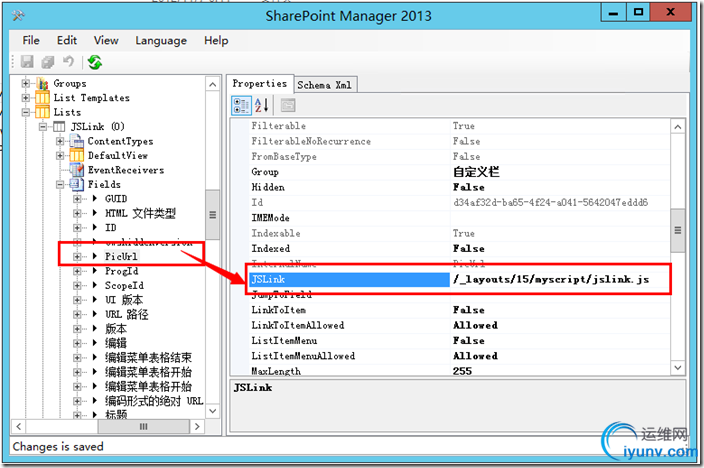This screenshot has width=704, height=468.
Task: Click the DefaultView node icon
Action: click(x=77, y=155)
